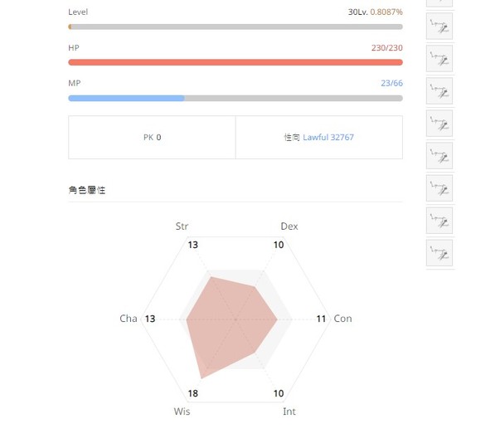
Task: Click the partially visible topmost Lineage thumbnail
Action: 439,2
